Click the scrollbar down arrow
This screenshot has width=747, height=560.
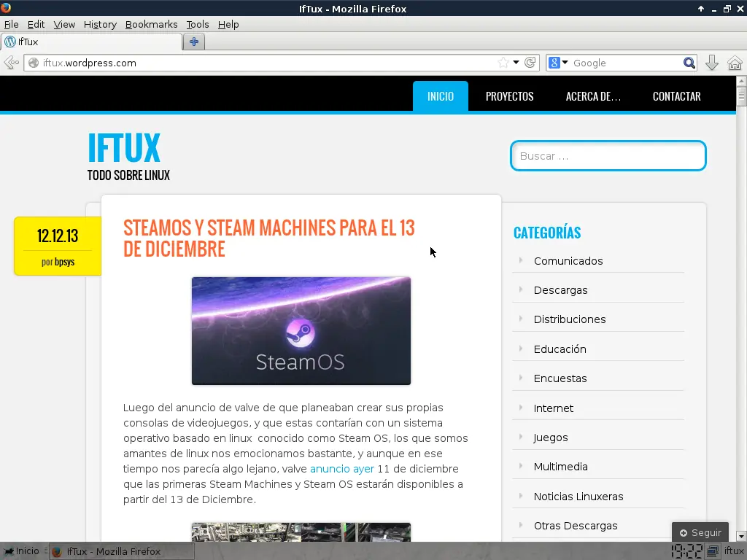click(x=741, y=536)
